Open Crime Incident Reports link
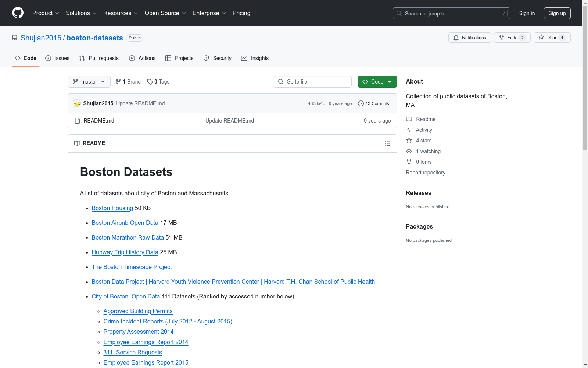Image resolution: width=588 pixels, height=368 pixels. [168, 321]
